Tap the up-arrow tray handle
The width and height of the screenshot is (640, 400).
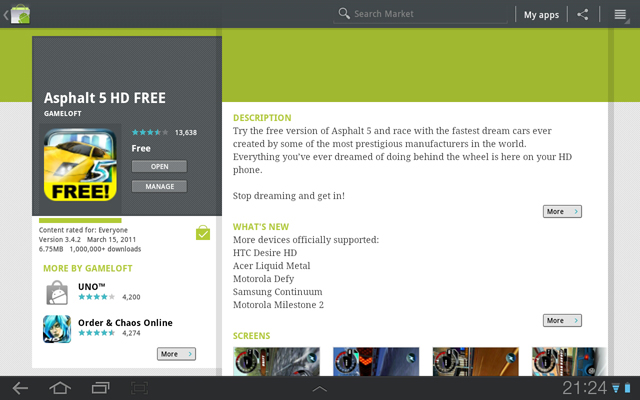320,389
